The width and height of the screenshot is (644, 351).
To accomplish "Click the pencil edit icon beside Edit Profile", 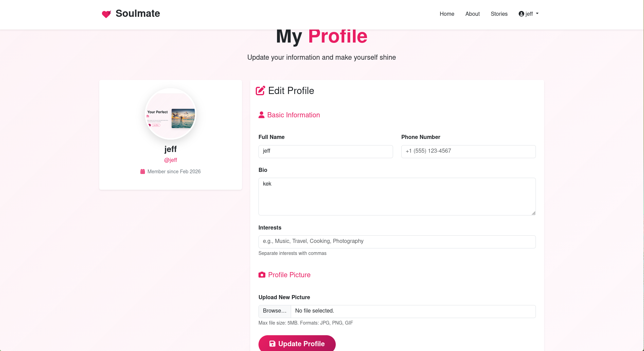I will 261,90.
